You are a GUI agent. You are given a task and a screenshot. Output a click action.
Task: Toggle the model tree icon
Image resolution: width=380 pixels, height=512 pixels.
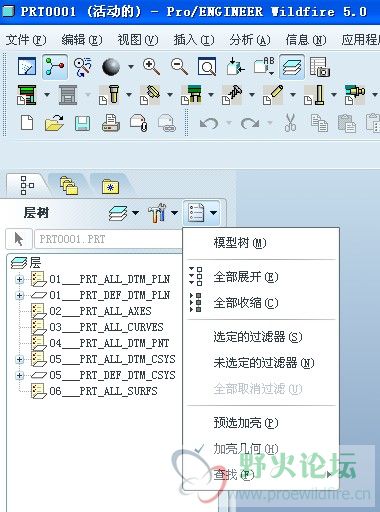point(55,67)
